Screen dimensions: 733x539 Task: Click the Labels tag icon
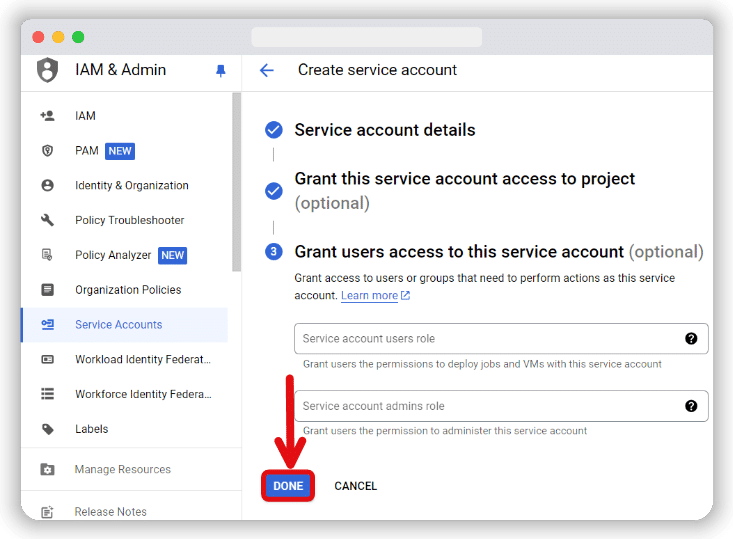point(47,429)
